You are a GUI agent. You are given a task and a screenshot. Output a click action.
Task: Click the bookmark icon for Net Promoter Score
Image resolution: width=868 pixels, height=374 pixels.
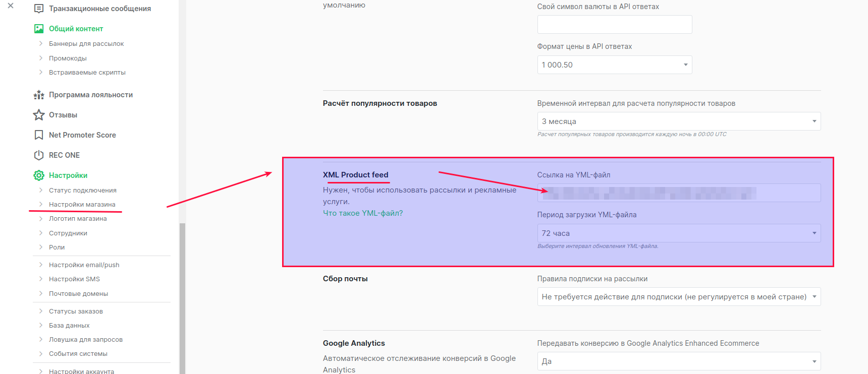tap(39, 135)
